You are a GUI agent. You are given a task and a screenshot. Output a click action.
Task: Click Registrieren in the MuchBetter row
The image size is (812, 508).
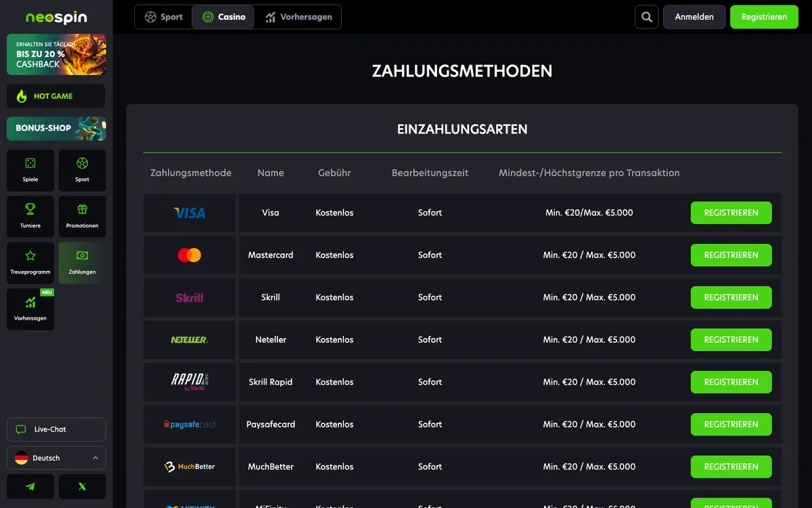731,467
